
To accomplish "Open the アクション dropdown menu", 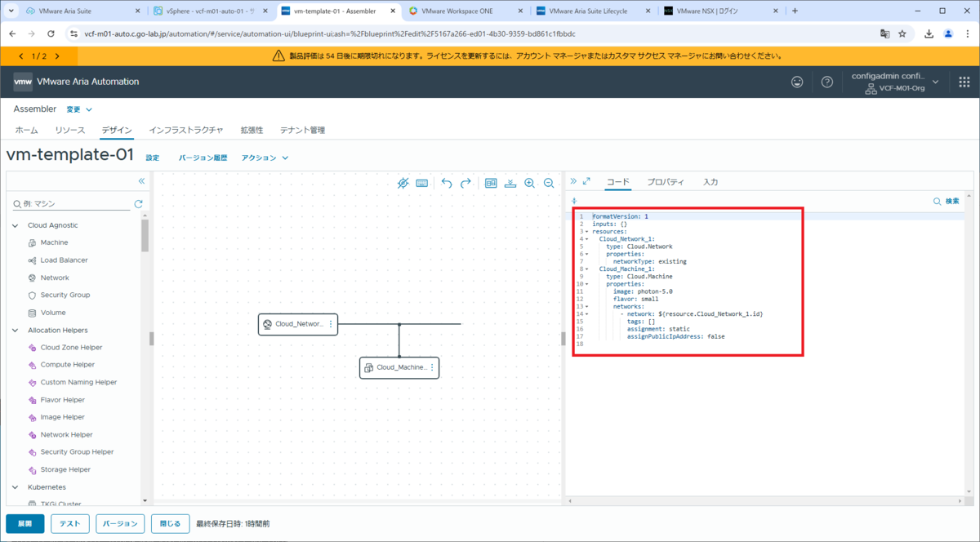I will click(265, 158).
